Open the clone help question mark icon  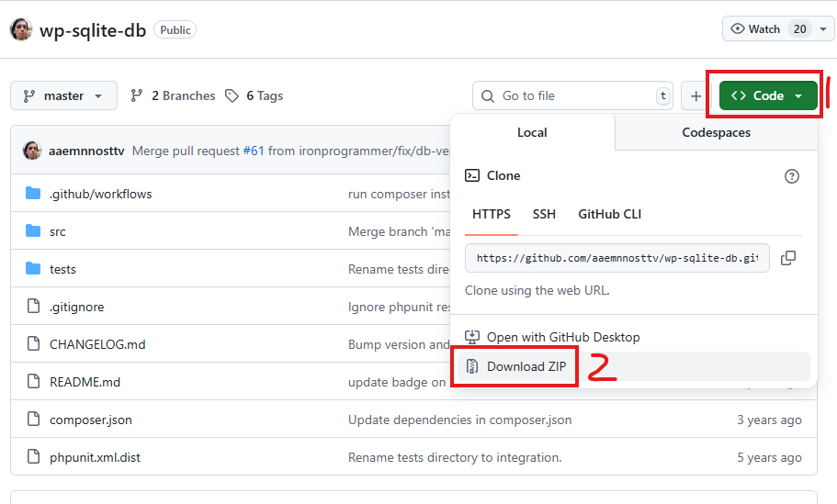pyautogui.click(x=792, y=176)
